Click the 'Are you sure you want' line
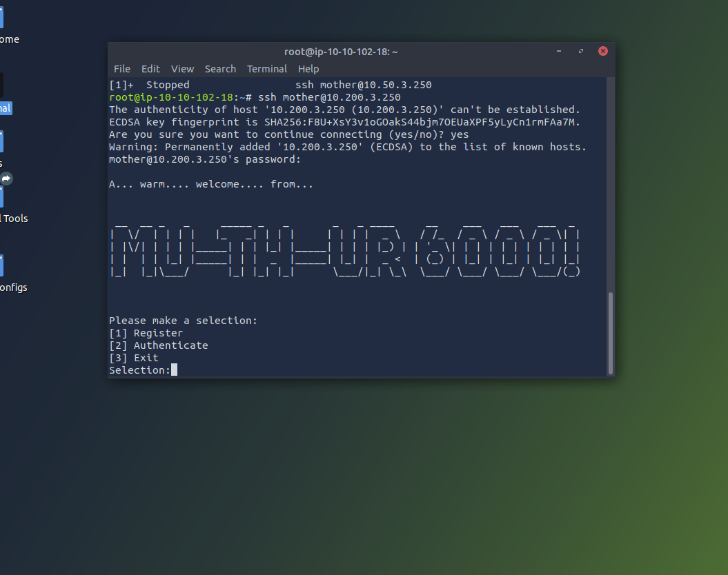Image resolution: width=728 pixels, height=575 pixels. pyautogui.click(x=289, y=134)
